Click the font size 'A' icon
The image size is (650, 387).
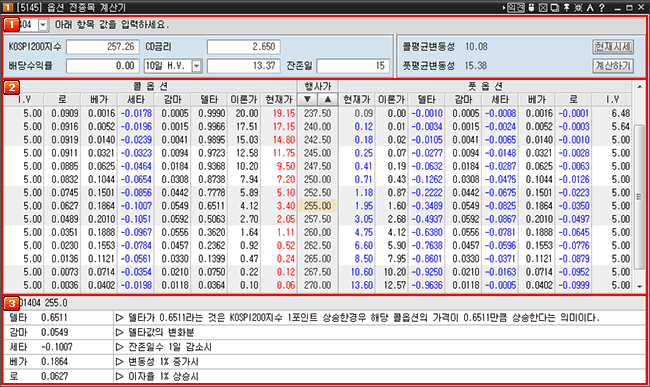[590, 7]
